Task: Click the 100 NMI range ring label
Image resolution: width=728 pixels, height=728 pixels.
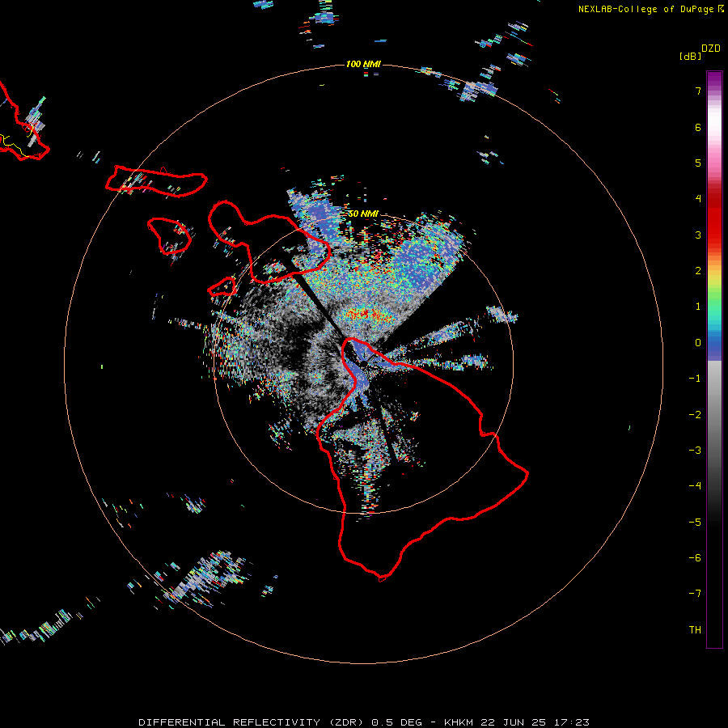Action: click(363, 64)
